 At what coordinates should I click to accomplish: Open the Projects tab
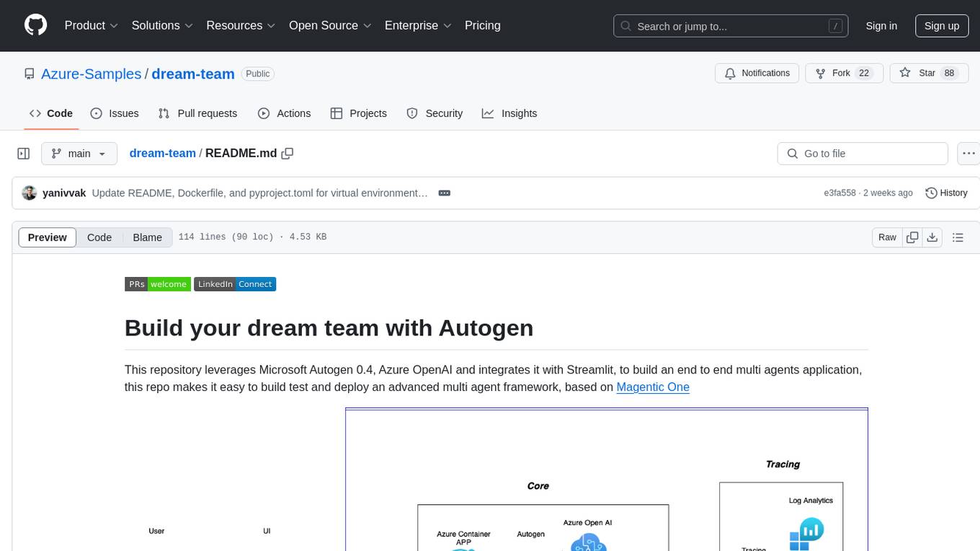(359, 113)
